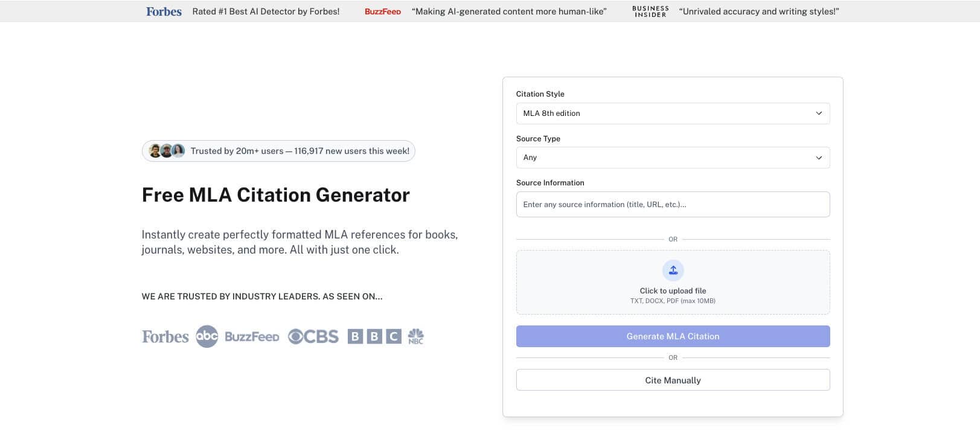Click the CBS eye logo
Image resolution: width=980 pixels, height=448 pixels.
313,336
